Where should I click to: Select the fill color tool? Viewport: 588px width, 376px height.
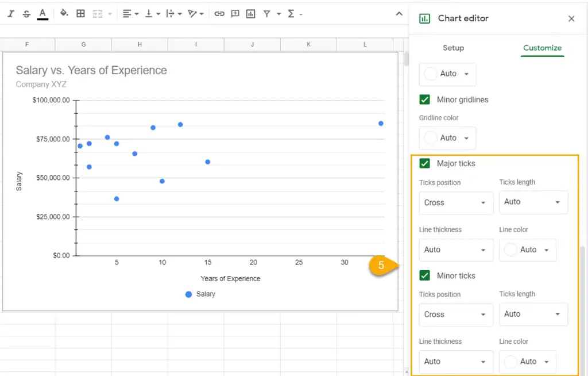pos(63,13)
